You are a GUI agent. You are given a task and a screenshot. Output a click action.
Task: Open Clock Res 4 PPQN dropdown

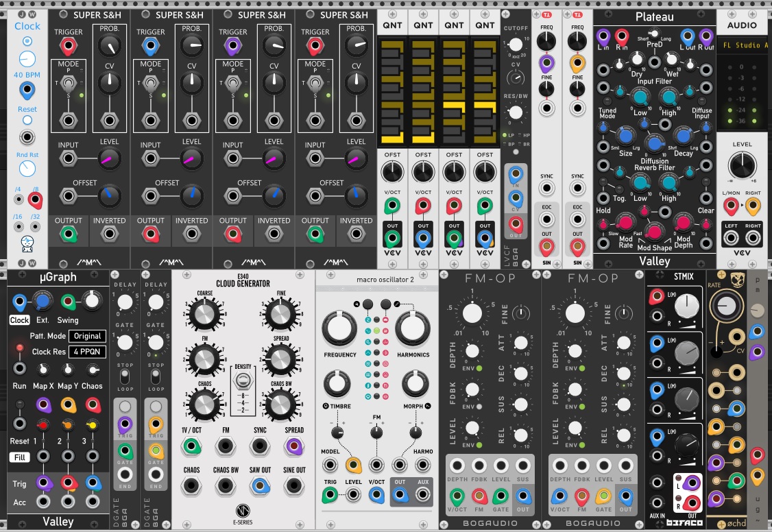pos(87,352)
